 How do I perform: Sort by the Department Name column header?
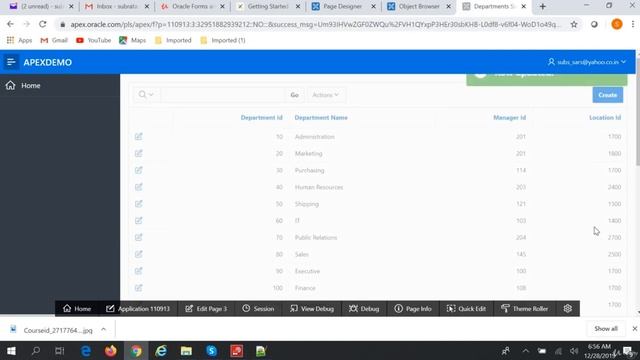click(x=321, y=118)
